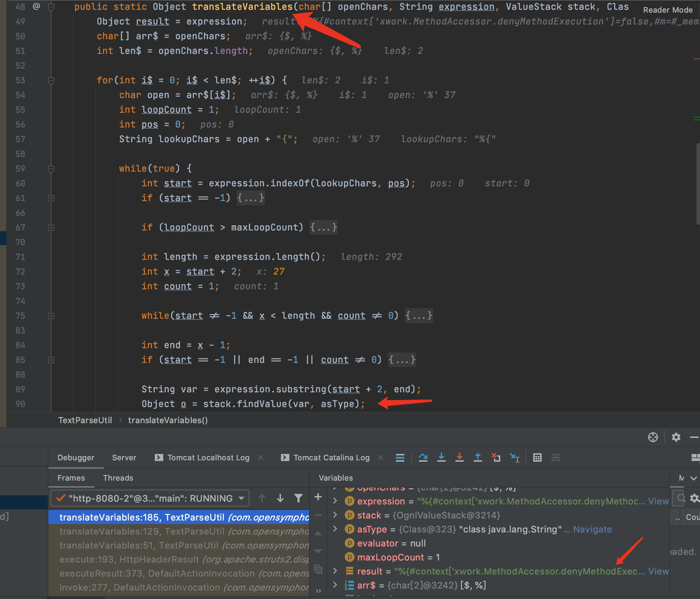Add new watch with plus icon
700x599 pixels.
click(x=318, y=497)
